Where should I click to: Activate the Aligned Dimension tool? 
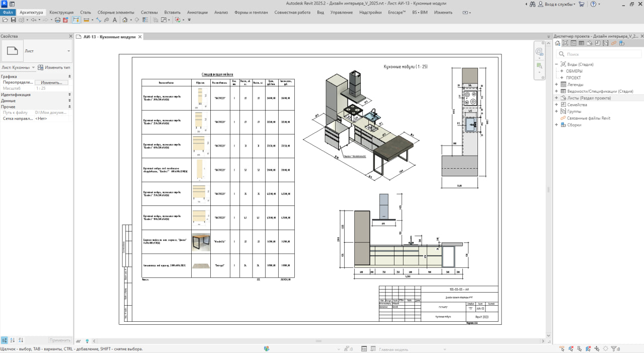pos(86,20)
